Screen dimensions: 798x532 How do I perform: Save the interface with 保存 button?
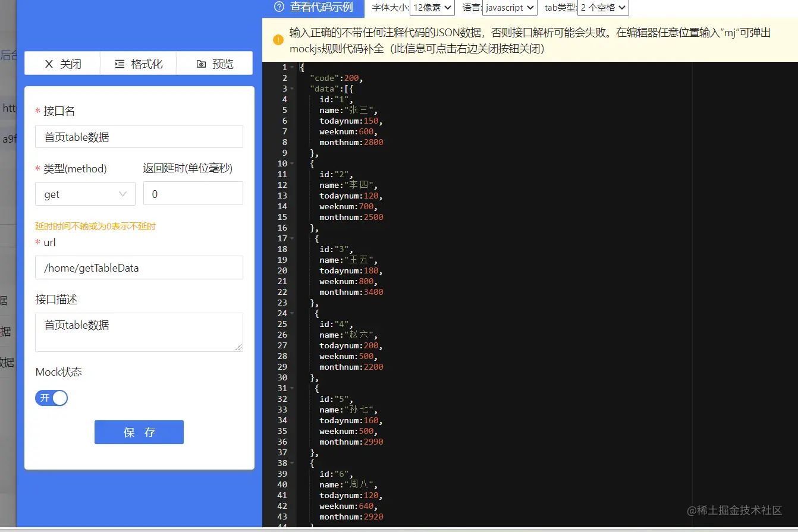[139, 432]
